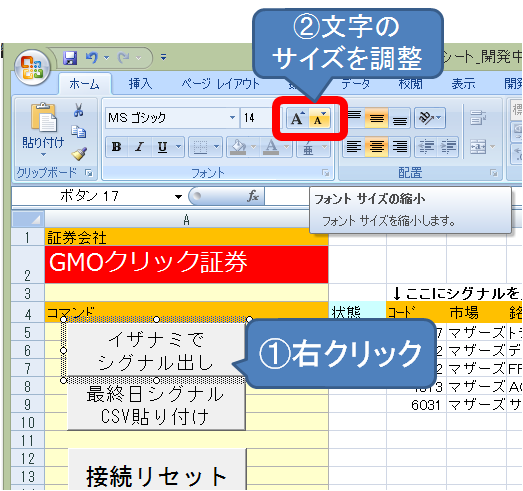Align text left

(x=354, y=147)
